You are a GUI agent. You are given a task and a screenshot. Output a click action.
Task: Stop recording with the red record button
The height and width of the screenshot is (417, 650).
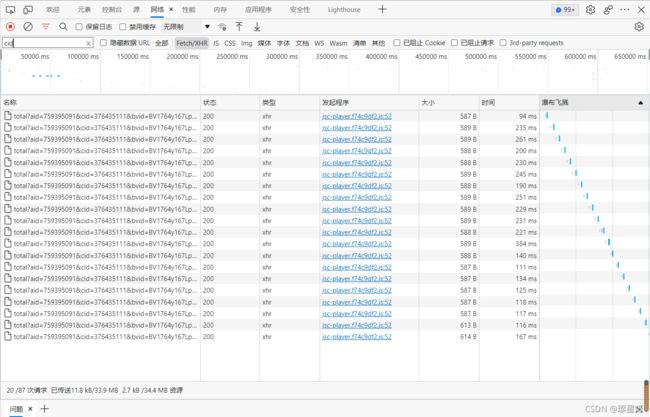10,27
